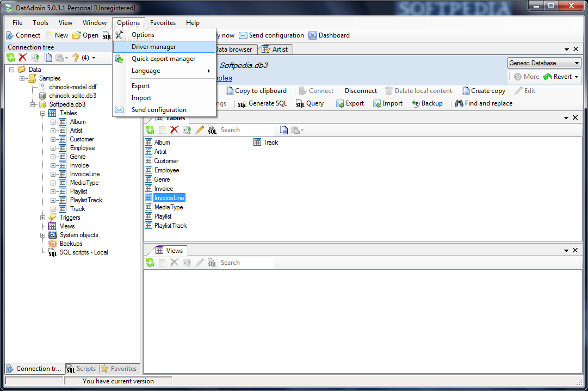Click Import in database toolbar
Image resolution: width=588 pixels, height=391 pixels.
pyautogui.click(x=388, y=103)
